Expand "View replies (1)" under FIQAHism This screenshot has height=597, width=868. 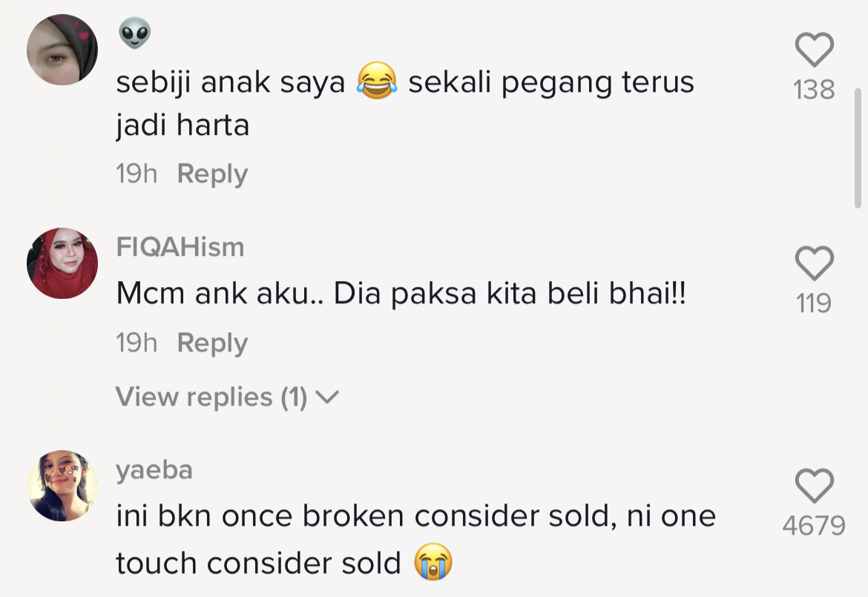[x=211, y=398]
